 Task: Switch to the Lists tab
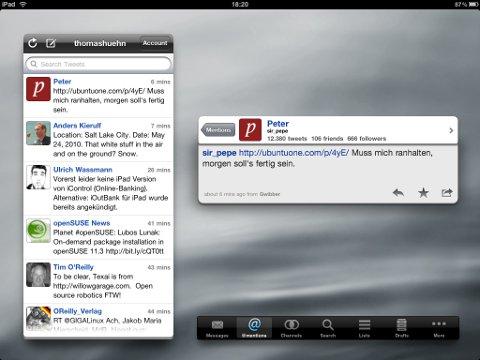[364, 328]
